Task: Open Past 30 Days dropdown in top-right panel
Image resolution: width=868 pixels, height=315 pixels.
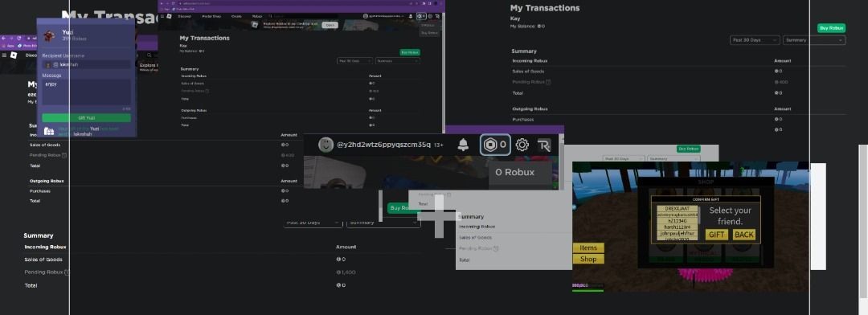Action: (x=755, y=40)
